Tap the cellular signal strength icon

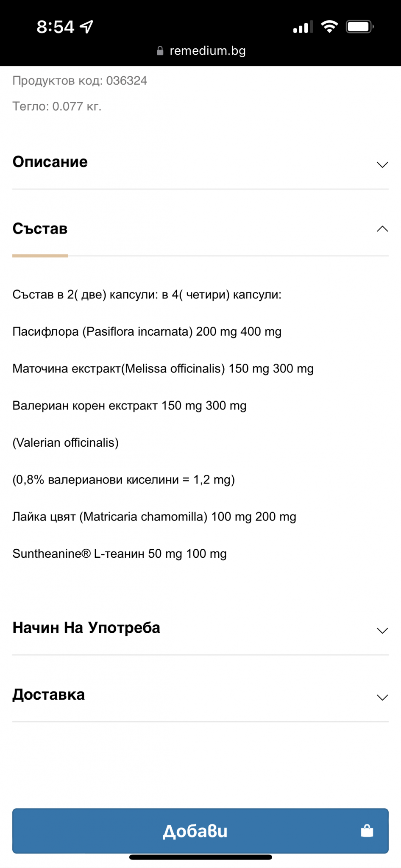tap(303, 27)
